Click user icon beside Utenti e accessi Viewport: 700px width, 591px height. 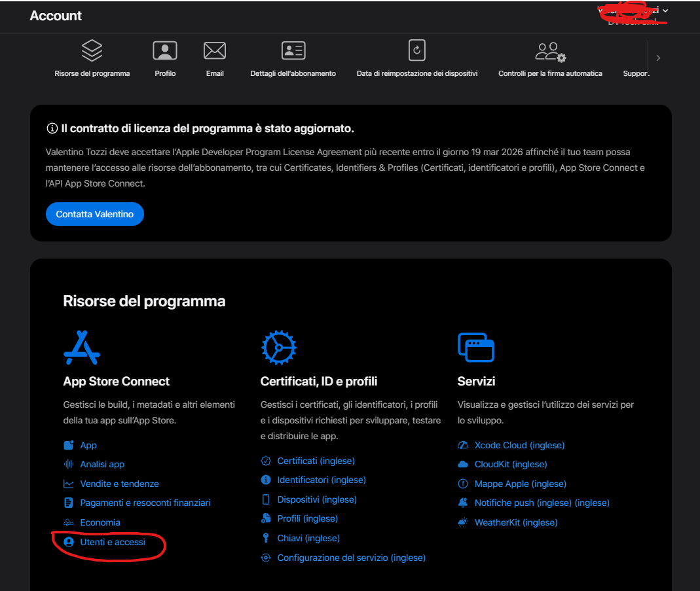click(68, 542)
